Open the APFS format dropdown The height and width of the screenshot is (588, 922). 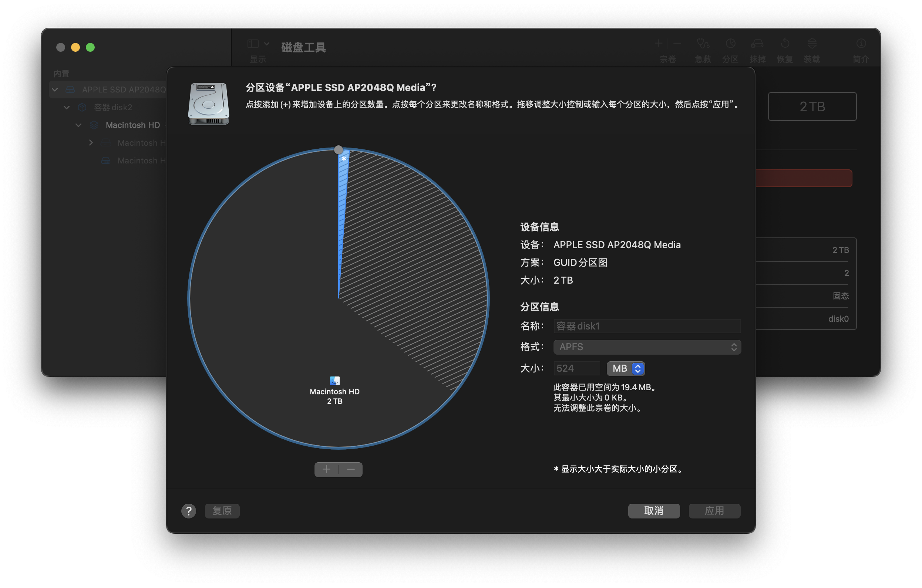click(x=647, y=347)
